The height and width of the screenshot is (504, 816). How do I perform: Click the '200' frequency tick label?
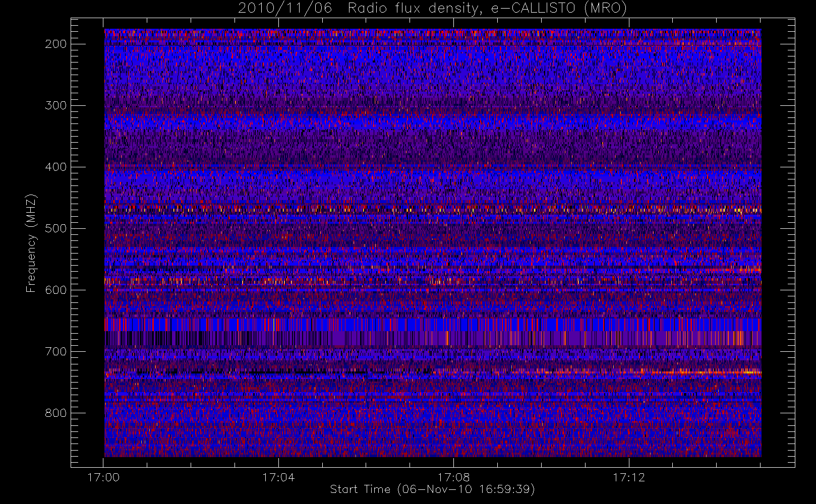(x=56, y=44)
